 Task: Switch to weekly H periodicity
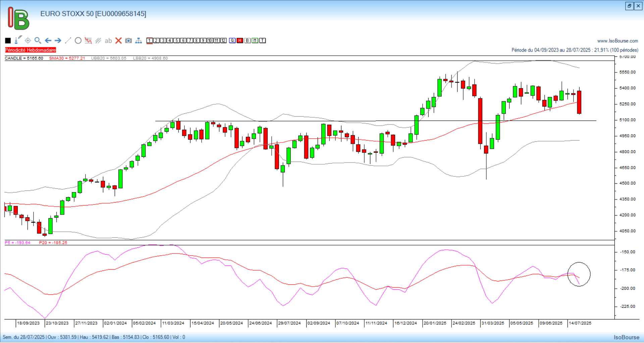tap(240, 41)
